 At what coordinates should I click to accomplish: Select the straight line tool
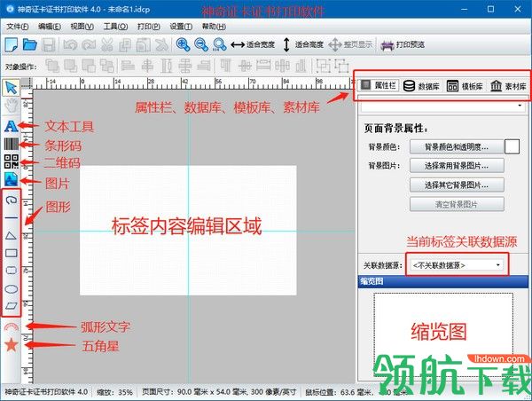[x=12, y=217]
